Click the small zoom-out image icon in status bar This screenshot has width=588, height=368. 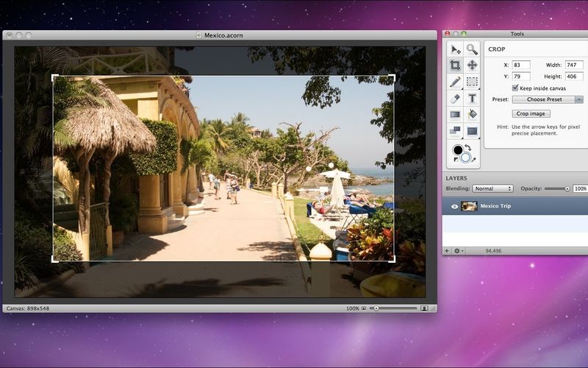pos(363,308)
